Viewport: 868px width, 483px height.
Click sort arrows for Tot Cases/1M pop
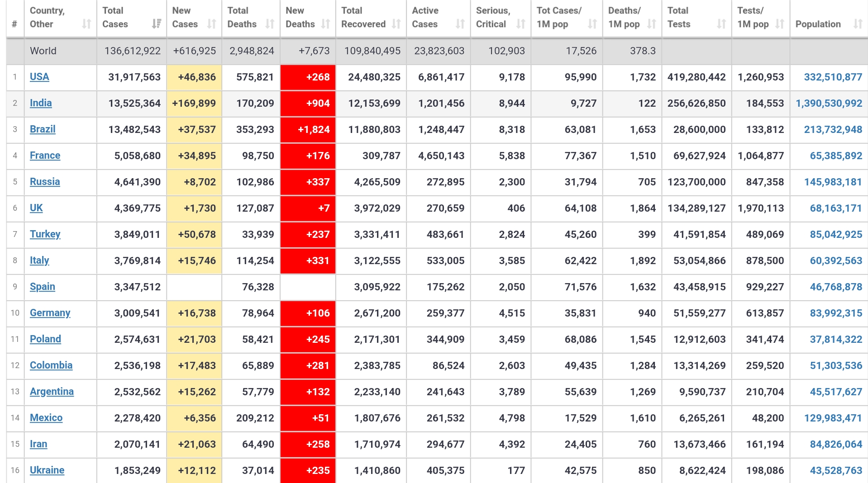click(592, 24)
